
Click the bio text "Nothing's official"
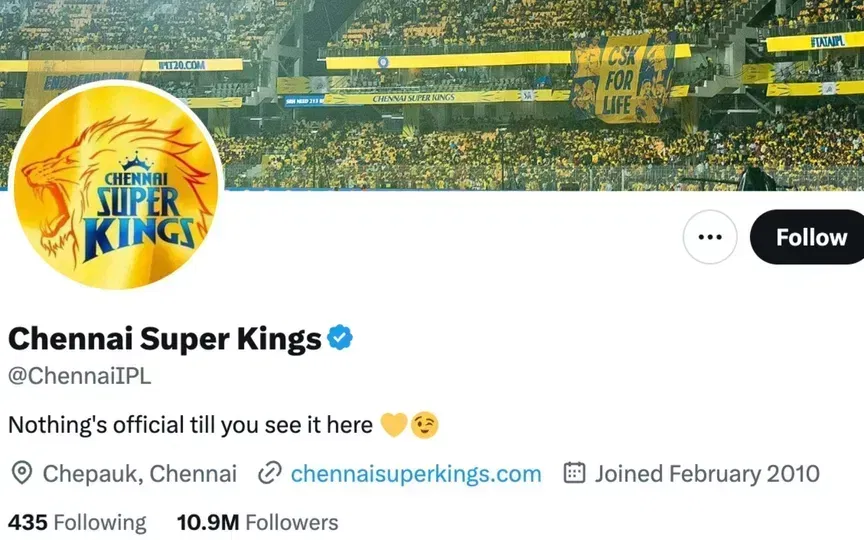click(190, 425)
